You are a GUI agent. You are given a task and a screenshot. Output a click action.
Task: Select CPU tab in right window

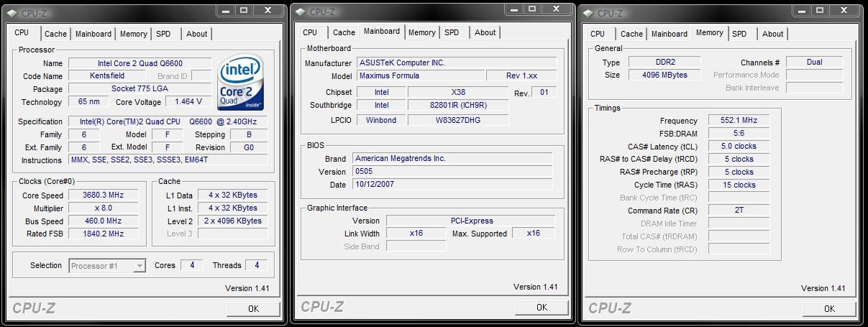coord(598,34)
